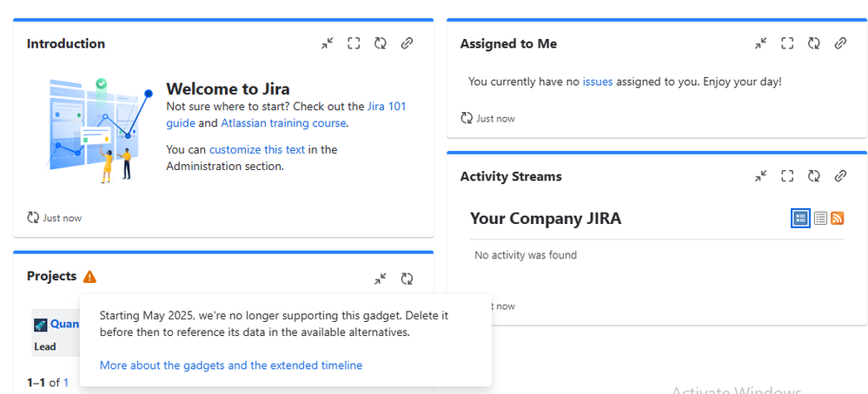Click the Your Company JIRA heading

[x=546, y=219]
